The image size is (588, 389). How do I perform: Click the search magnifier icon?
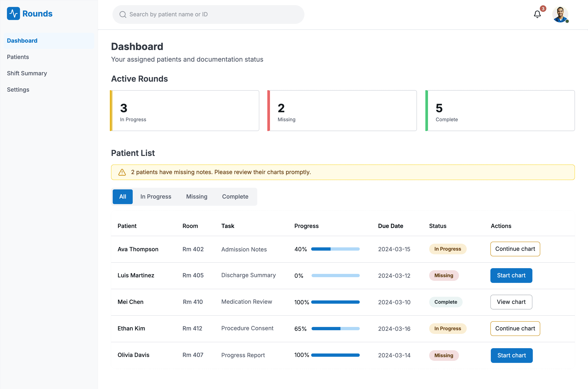[x=123, y=14]
